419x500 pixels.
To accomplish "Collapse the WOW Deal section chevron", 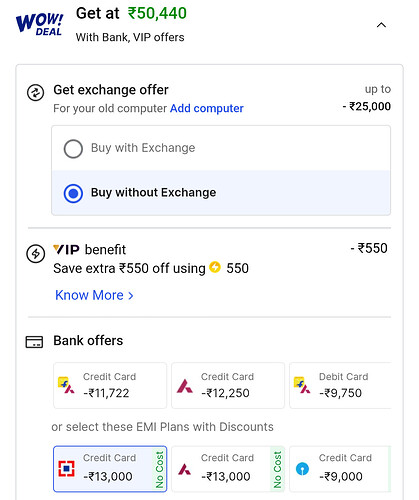I will pos(381,25).
